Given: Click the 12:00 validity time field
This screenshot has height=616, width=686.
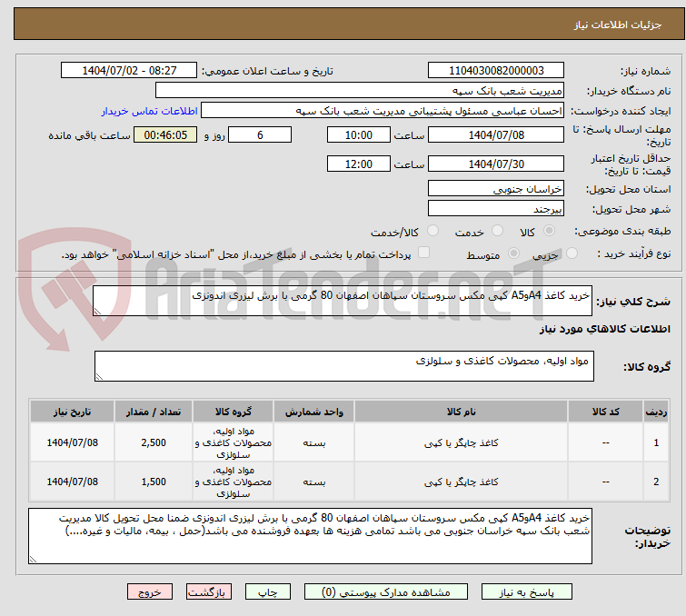Looking at the screenshot, I should 359,164.
